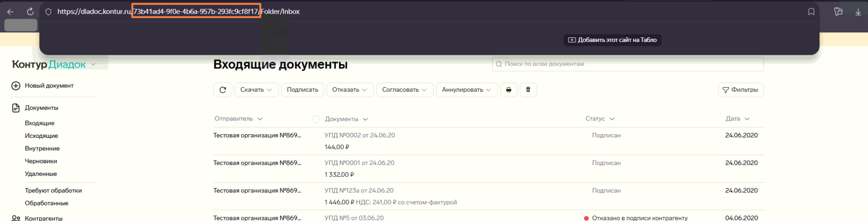Click browser back arrow
The image size is (868, 221).
pyautogui.click(x=11, y=12)
